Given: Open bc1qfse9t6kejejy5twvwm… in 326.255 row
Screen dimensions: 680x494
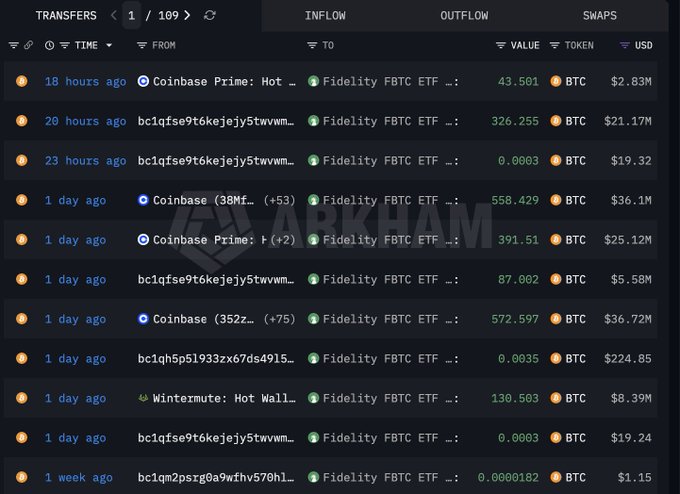Looking at the screenshot, I should [x=216, y=121].
